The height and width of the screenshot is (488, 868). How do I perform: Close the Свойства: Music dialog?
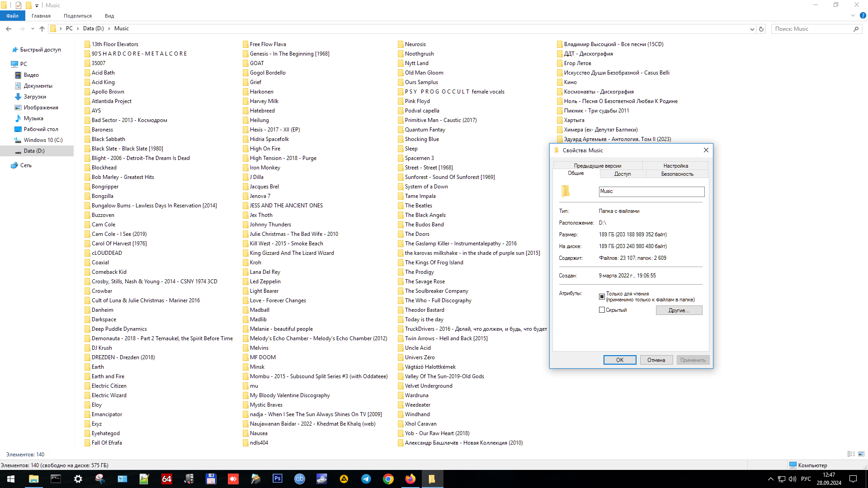(x=706, y=150)
